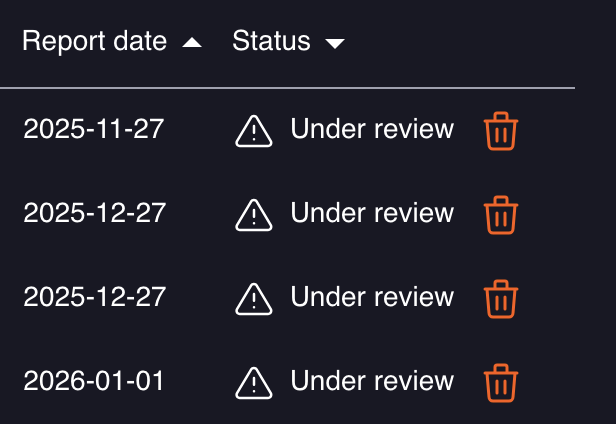Screen dimensions: 616x424
Task: Click Under review status of second 2025-12-27 report
Action: pos(372,297)
